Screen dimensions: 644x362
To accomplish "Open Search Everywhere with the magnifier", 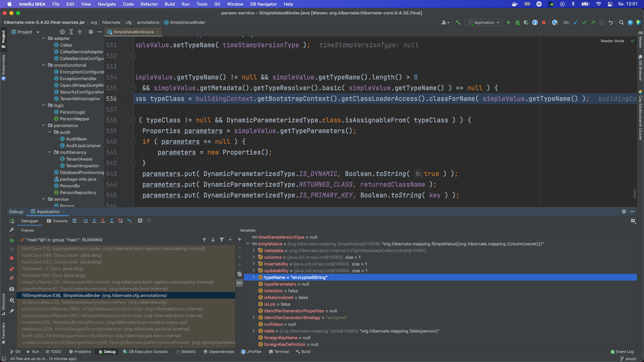I will 622,22.
